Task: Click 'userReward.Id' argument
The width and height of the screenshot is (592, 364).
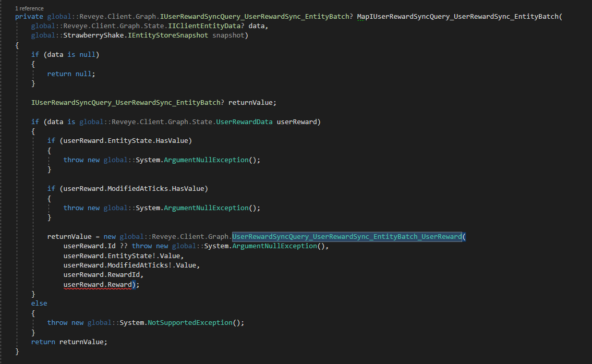Action: tap(90, 246)
